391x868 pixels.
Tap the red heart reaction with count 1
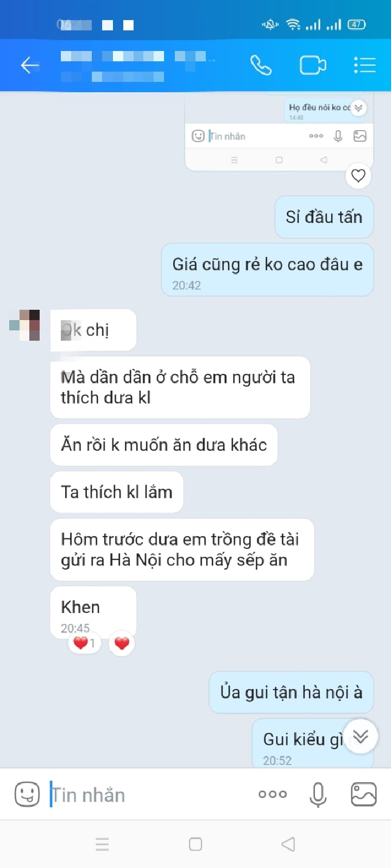tap(84, 643)
